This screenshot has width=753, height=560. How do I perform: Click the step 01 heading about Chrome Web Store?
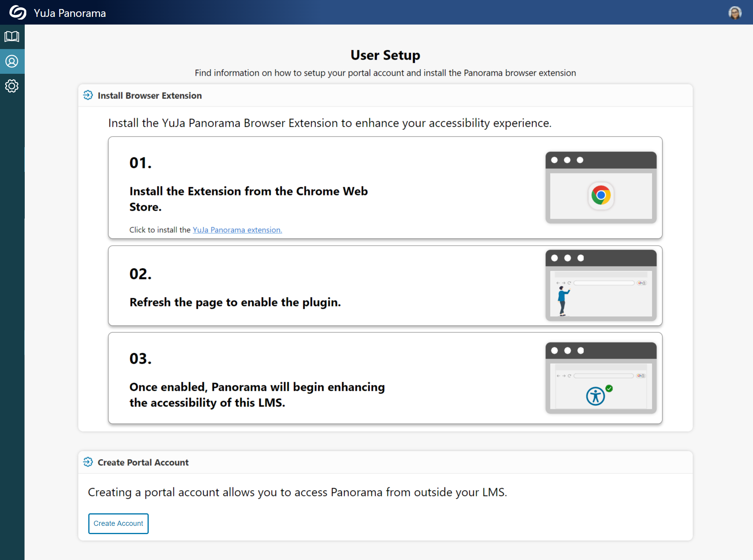click(x=248, y=199)
